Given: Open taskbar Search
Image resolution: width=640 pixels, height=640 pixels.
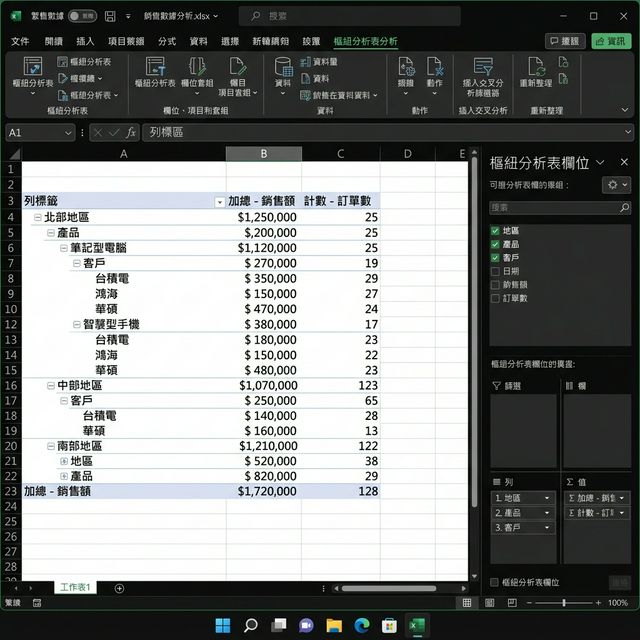Looking at the screenshot, I should coord(251,625).
